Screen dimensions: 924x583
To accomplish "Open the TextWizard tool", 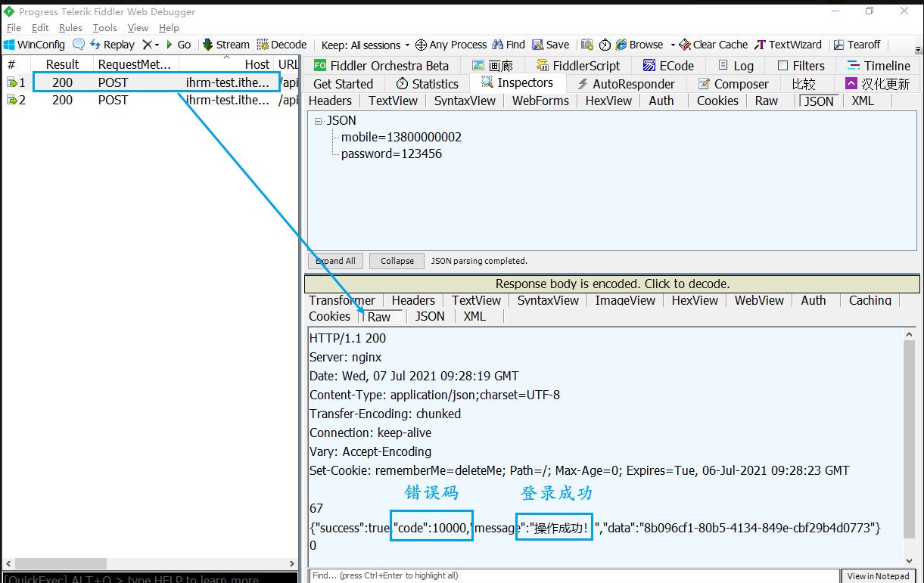I will pyautogui.click(x=788, y=45).
